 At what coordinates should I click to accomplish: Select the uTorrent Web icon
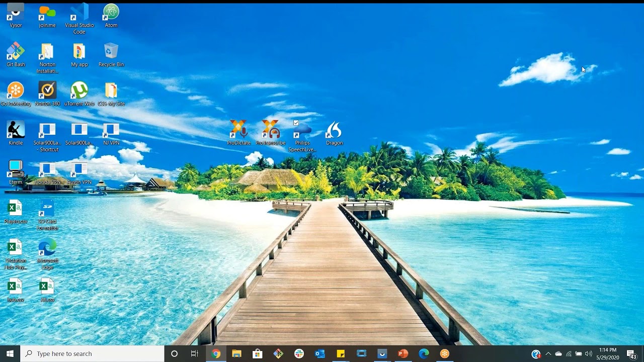coord(79,95)
